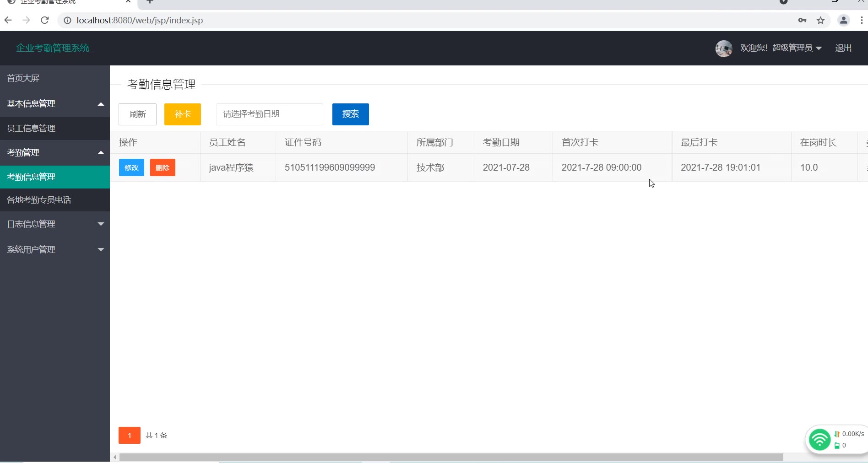This screenshot has height=463, width=868.
Task: Click the yellow 补卡 button
Action: 183,114
